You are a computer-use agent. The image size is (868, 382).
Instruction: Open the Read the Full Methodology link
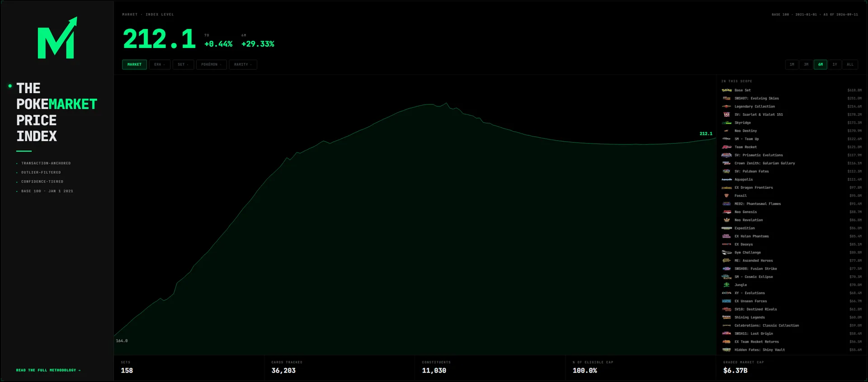48,370
